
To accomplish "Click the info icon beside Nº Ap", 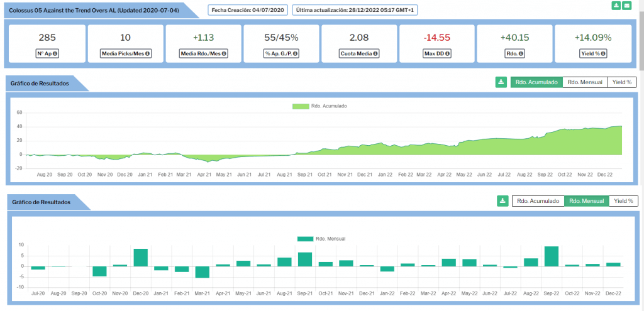I will point(56,54).
